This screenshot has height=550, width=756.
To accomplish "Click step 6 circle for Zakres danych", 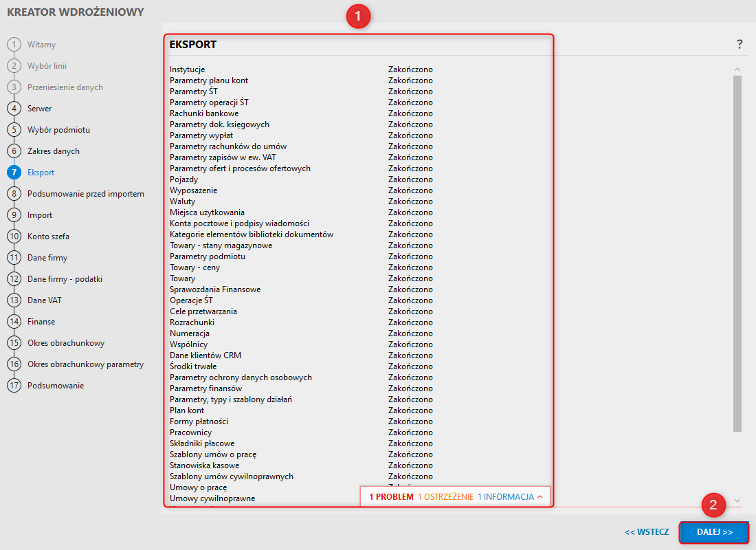I will point(14,151).
